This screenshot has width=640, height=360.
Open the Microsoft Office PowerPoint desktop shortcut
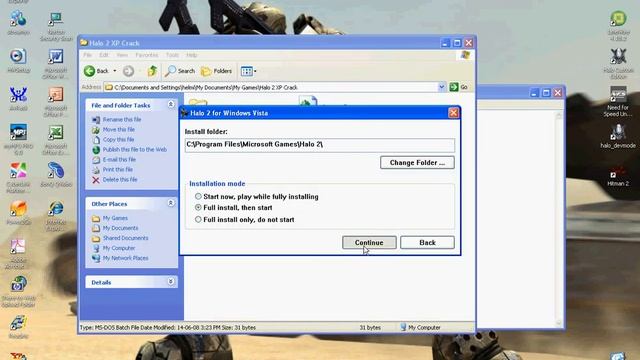56,102
